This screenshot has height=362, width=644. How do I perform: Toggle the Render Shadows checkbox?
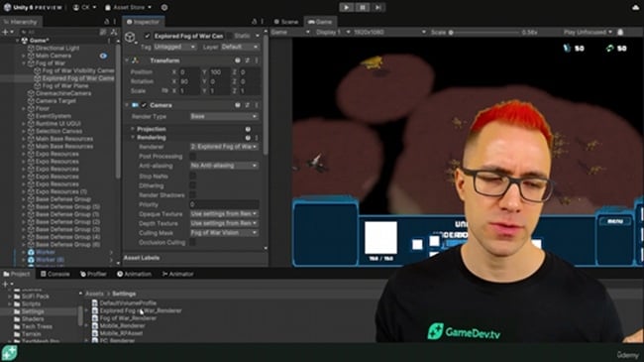192,195
